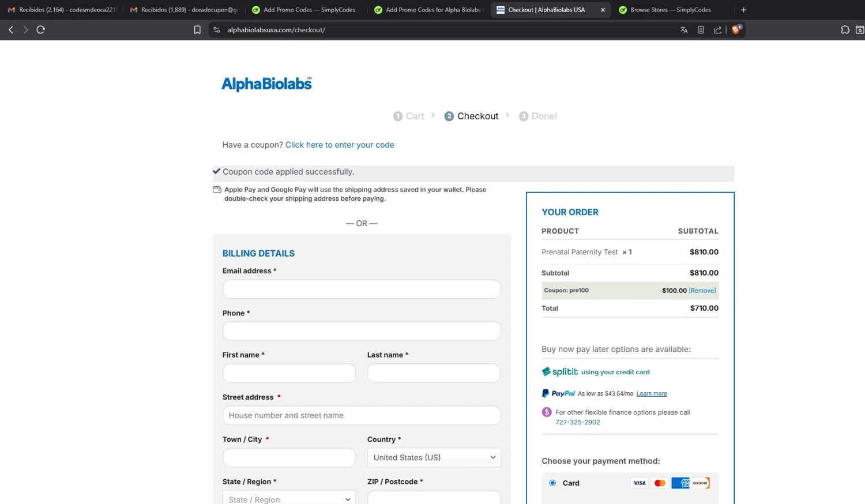Click the American Express icon

click(x=680, y=483)
